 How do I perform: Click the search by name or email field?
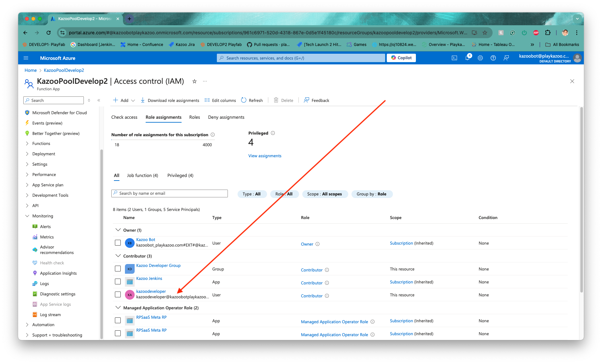[x=169, y=193]
